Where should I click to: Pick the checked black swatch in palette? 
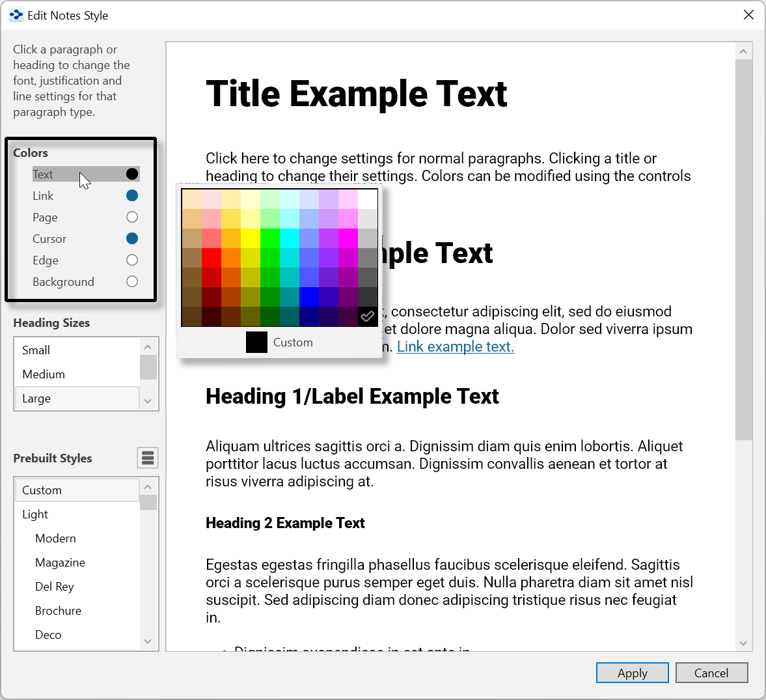(x=367, y=316)
